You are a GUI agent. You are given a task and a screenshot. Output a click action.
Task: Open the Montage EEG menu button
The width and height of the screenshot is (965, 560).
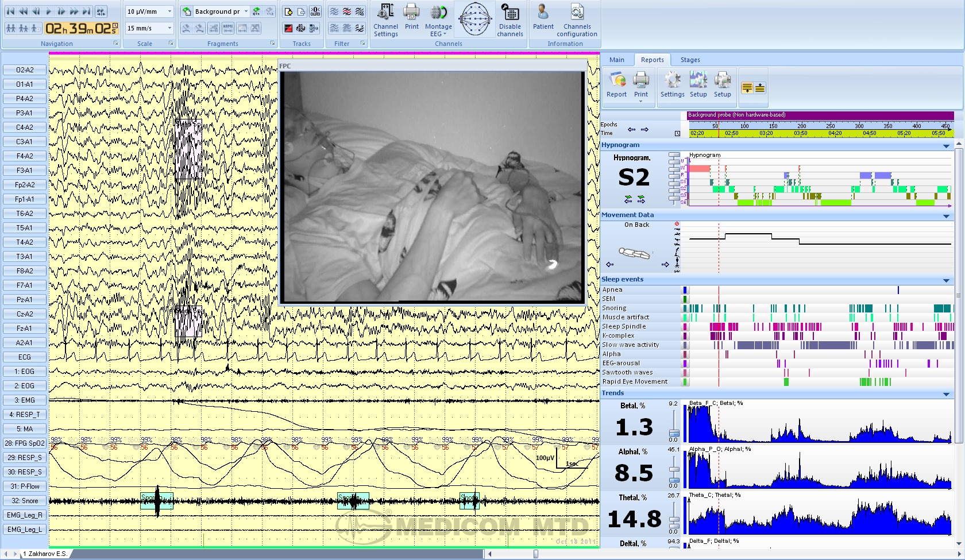[438, 21]
